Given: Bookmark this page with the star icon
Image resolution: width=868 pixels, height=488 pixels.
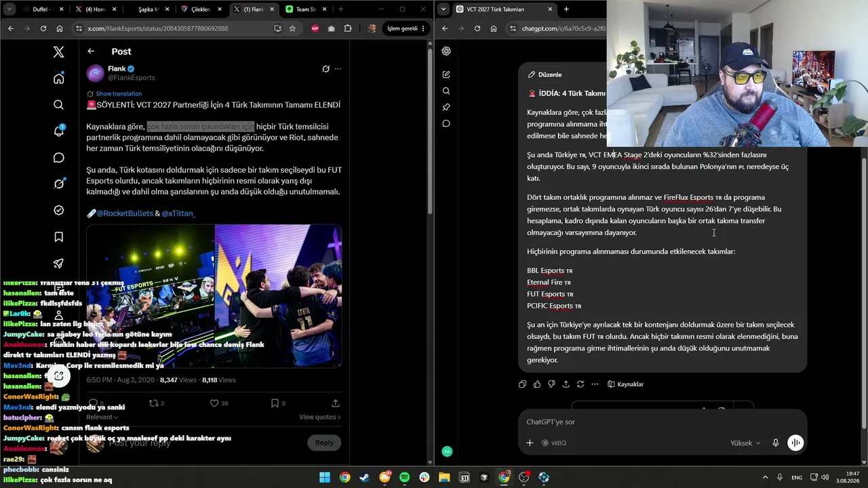Looking at the screenshot, I should point(292,28).
